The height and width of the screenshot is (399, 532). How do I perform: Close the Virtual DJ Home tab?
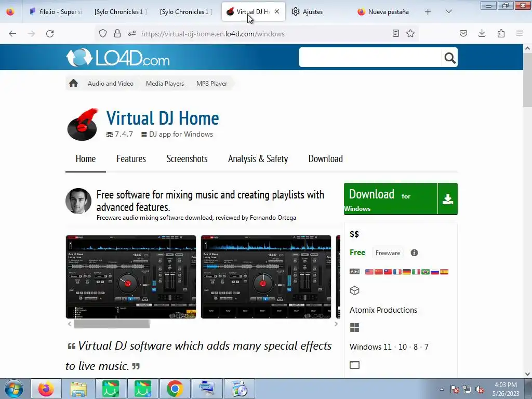coord(277,11)
